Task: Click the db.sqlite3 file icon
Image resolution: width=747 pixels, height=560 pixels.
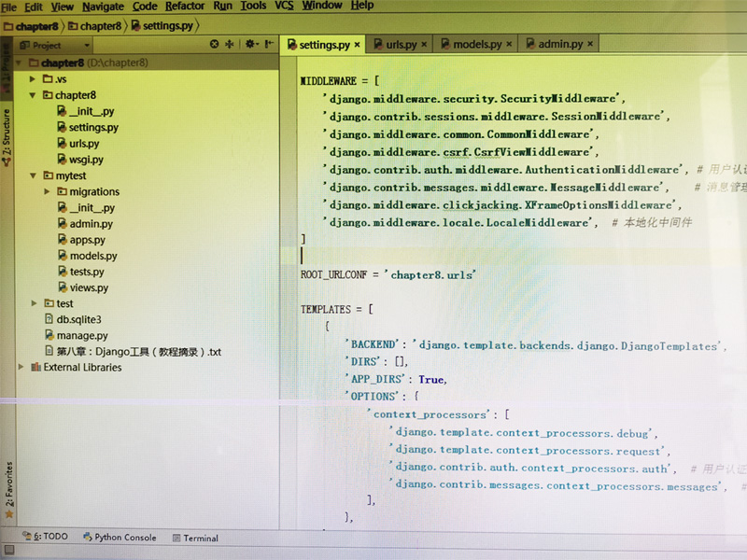Action: click(x=49, y=319)
